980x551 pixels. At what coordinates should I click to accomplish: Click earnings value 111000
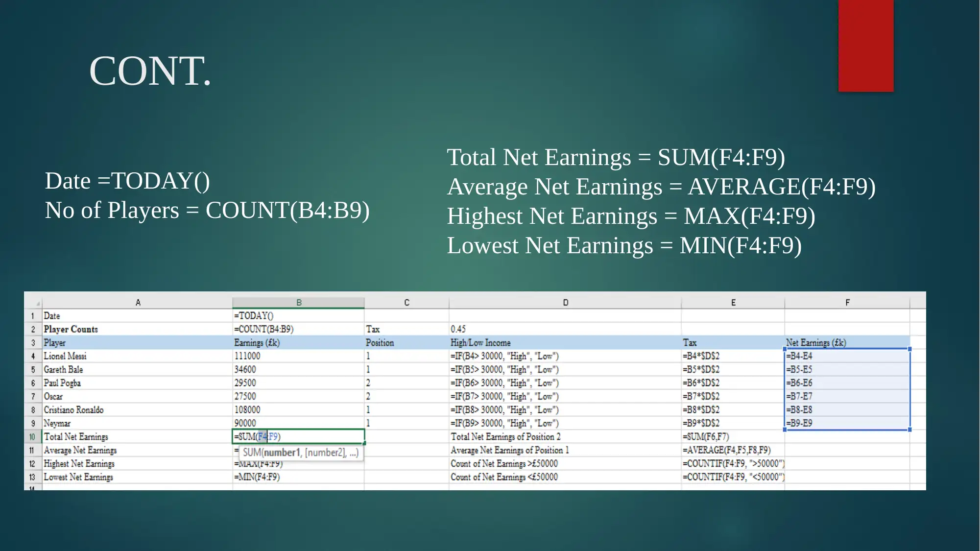point(298,356)
